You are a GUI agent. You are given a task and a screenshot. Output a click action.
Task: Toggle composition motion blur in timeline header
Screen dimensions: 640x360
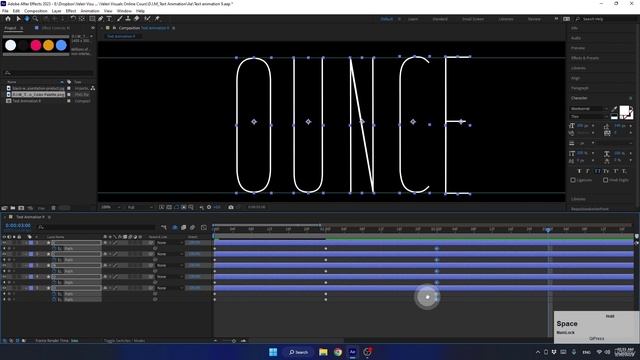[192, 227]
